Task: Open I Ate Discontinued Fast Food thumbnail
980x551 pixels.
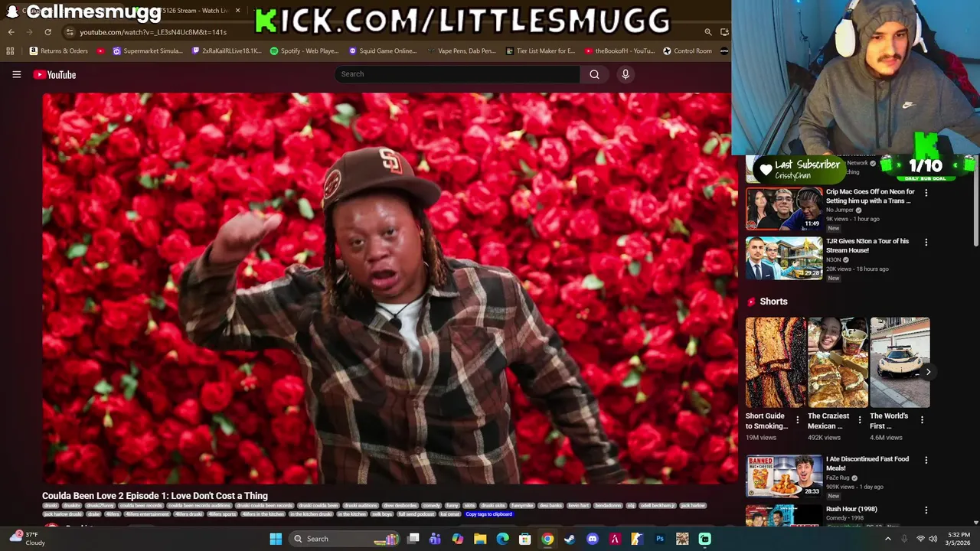Action: click(x=784, y=476)
